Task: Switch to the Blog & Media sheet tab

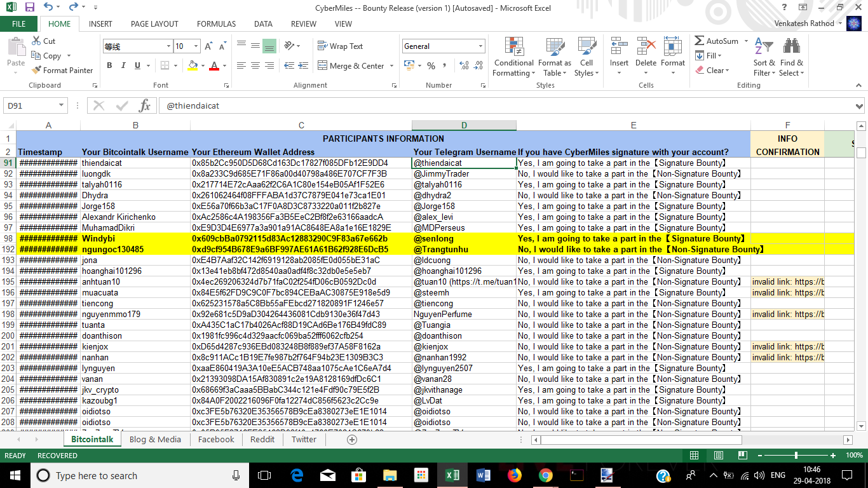Action: point(155,439)
